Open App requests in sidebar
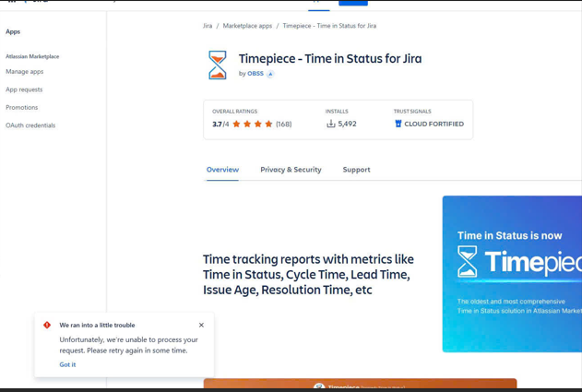 click(x=24, y=89)
